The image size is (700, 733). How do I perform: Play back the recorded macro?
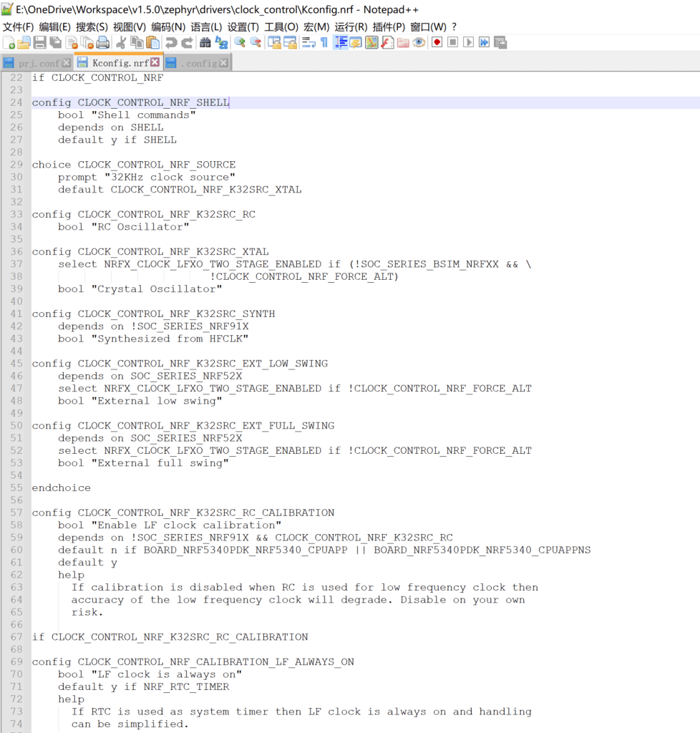coord(468,43)
